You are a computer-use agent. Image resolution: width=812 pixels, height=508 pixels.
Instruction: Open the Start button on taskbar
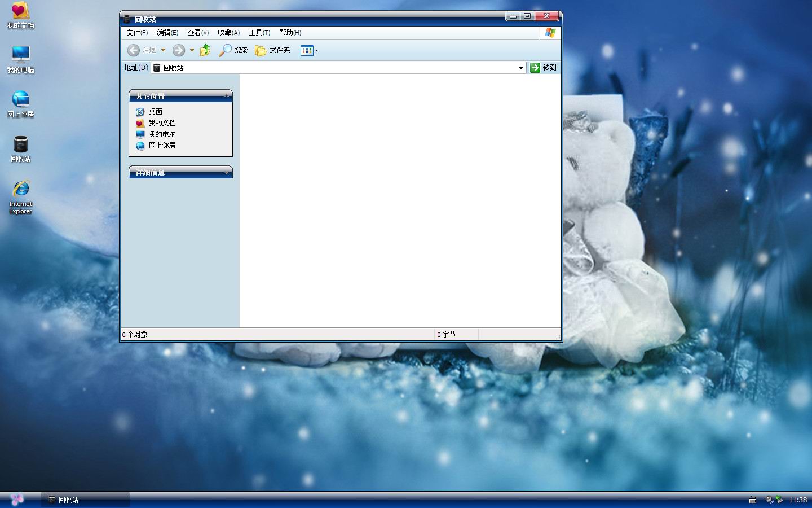click(x=17, y=500)
